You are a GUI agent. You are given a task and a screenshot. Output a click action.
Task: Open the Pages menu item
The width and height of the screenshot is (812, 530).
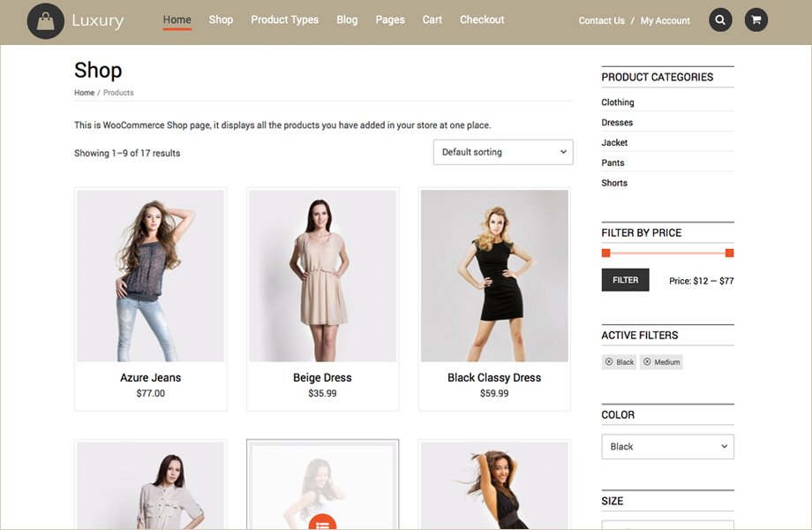(x=390, y=19)
